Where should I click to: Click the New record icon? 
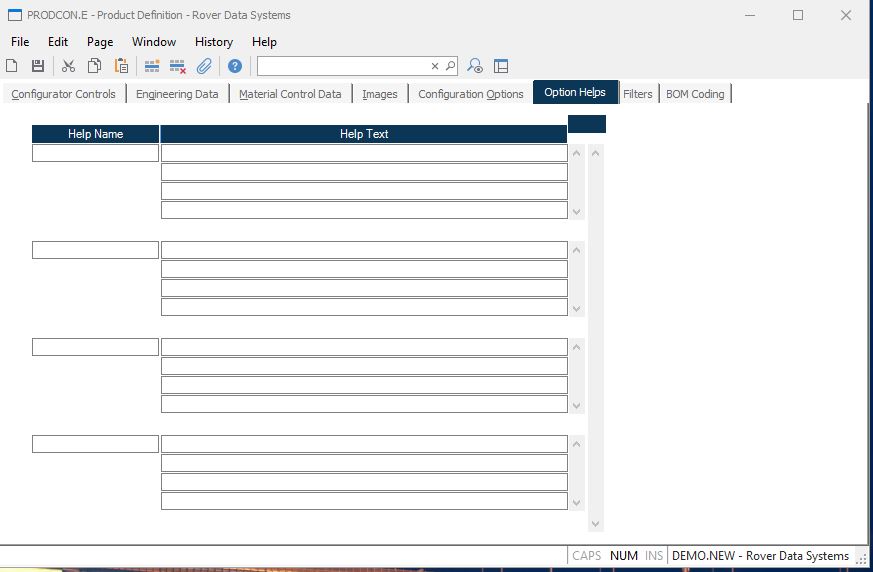point(12,66)
